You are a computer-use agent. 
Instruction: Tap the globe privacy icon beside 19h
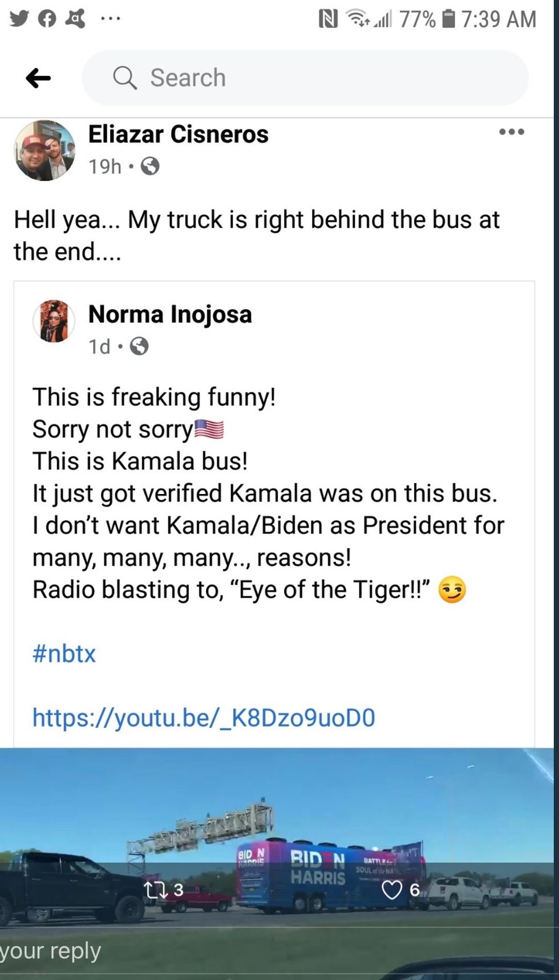click(x=150, y=167)
